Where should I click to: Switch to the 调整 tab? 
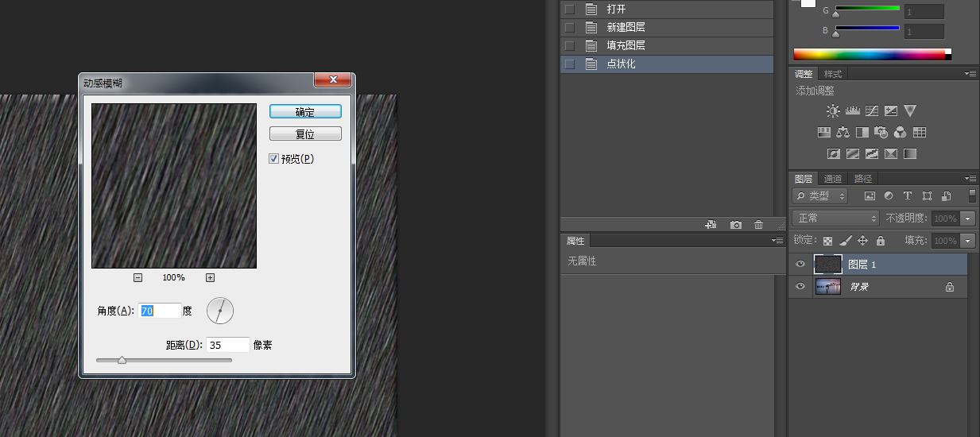click(804, 74)
